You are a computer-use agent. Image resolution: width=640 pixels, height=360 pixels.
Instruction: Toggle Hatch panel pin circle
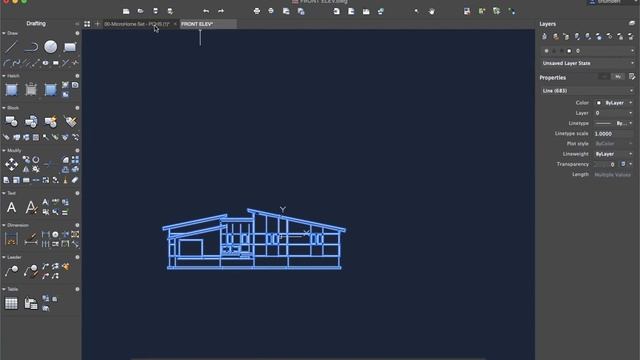pyautogui.click(x=77, y=76)
